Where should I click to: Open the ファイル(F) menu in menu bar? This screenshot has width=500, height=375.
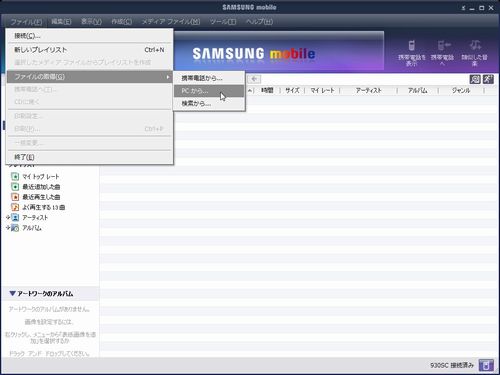[26, 22]
